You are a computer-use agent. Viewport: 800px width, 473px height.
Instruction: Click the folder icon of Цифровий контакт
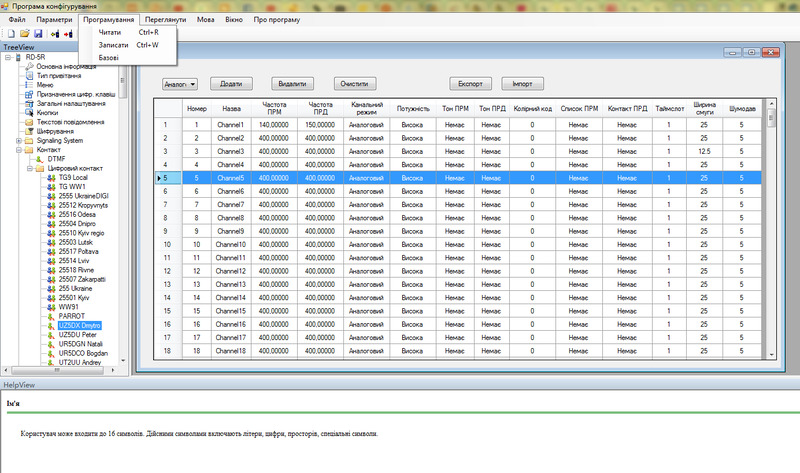(40, 168)
